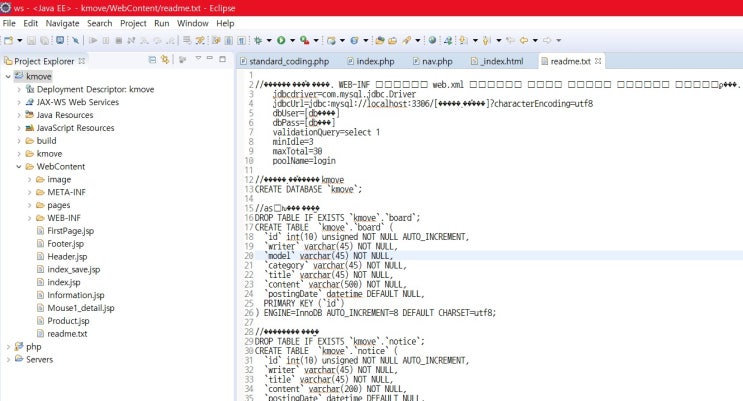Open the External Tools dropdown arrow
Image resolution: width=743 pixels, height=401 pixels.
pos(316,41)
